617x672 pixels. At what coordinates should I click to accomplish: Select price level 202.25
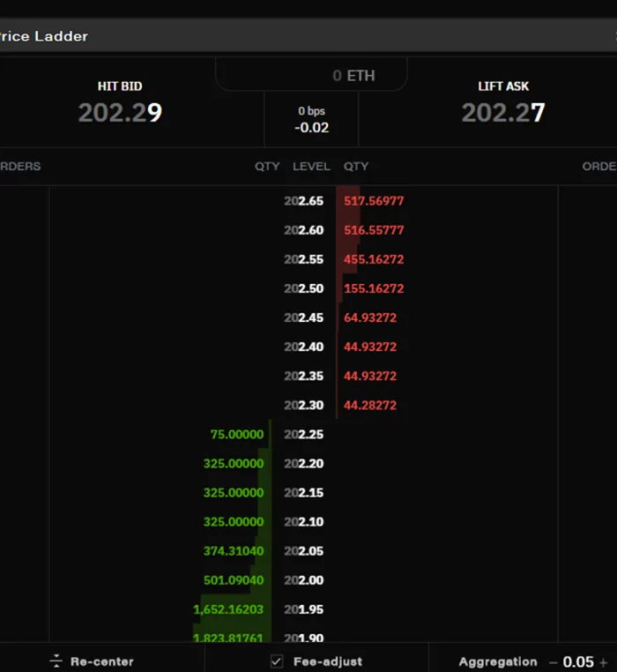coord(304,434)
